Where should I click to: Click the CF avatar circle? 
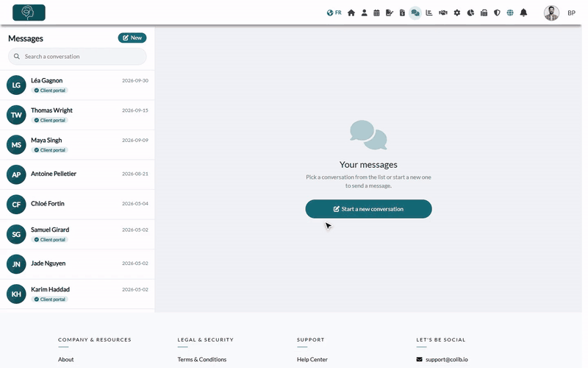(16, 205)
